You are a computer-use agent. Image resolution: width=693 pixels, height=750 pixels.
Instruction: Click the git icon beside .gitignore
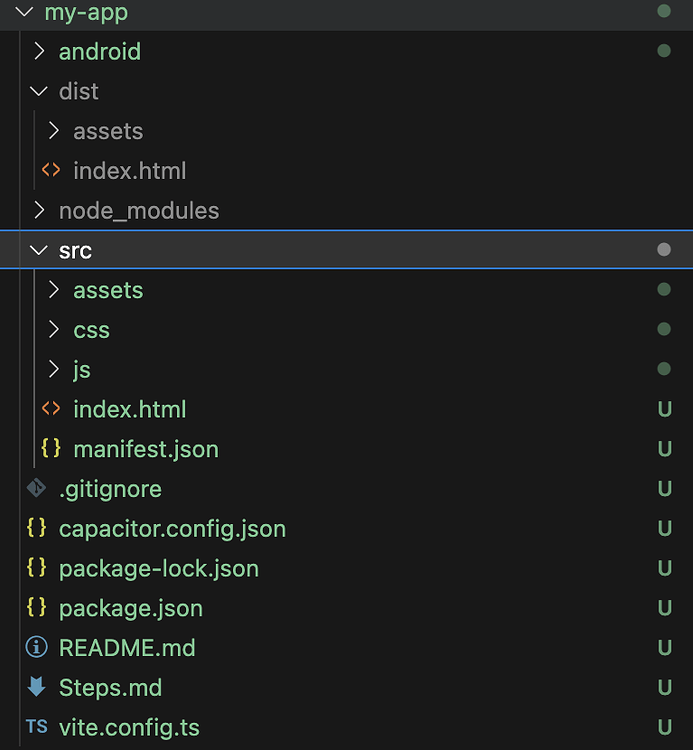click(x=36, y=489)
